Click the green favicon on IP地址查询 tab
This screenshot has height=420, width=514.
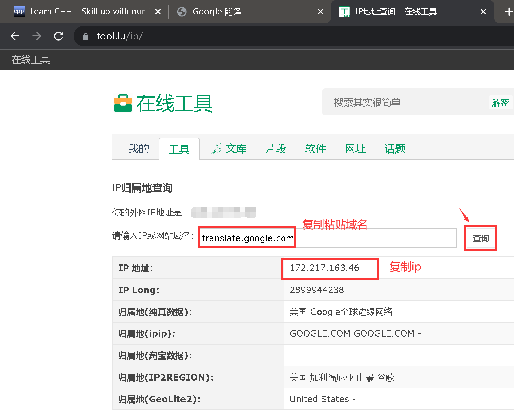click(344, 12)
